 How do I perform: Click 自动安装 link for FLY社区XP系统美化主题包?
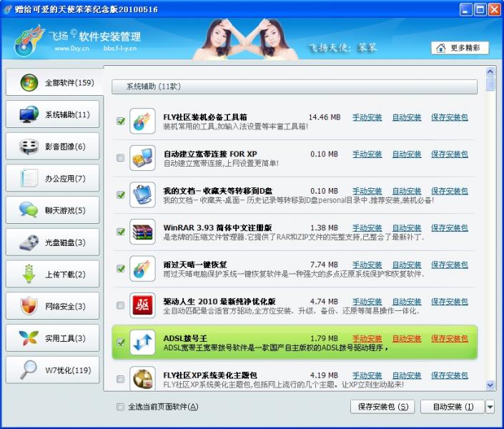tap(407, 375)
